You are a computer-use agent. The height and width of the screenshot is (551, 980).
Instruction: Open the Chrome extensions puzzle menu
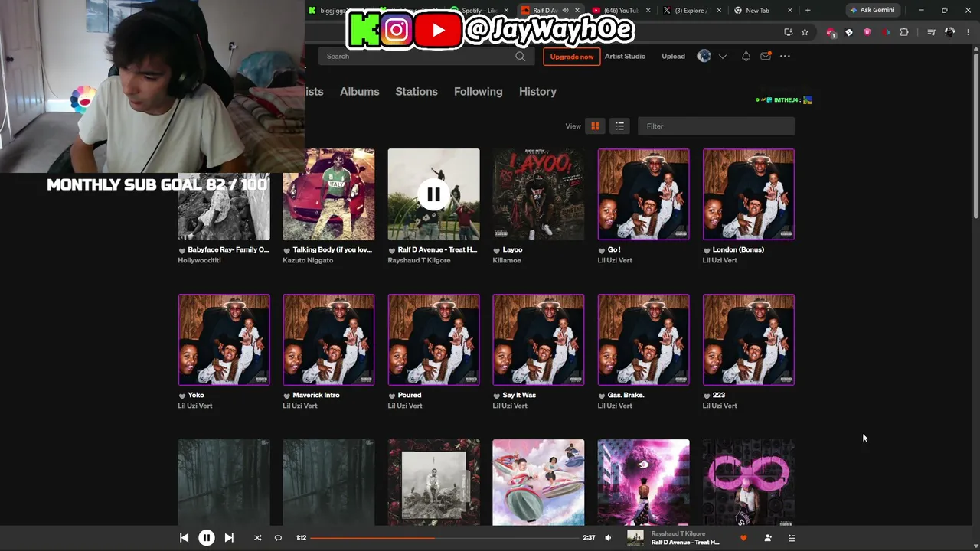[x=904, y=32]
